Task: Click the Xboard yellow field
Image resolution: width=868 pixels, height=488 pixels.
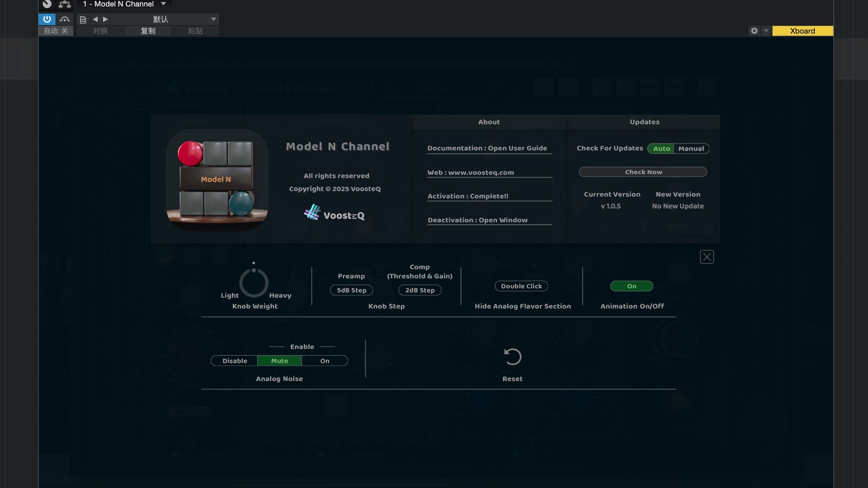Action: tap(802, 31)
